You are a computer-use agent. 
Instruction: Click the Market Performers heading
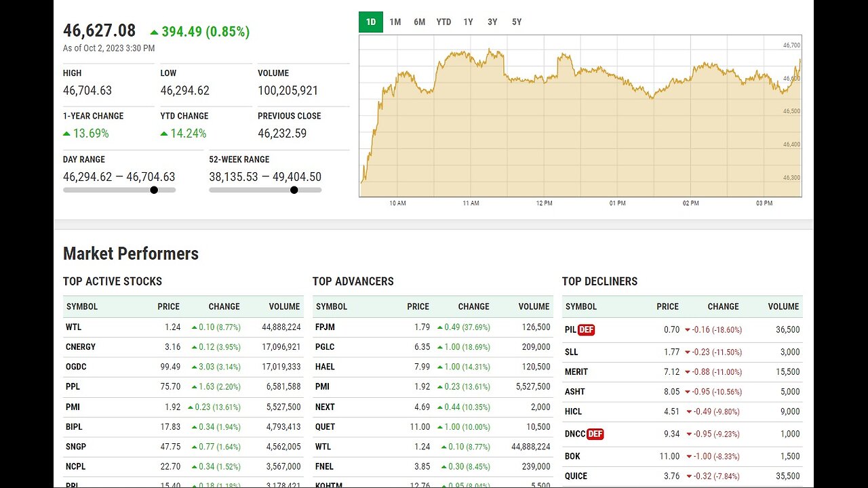131,253
